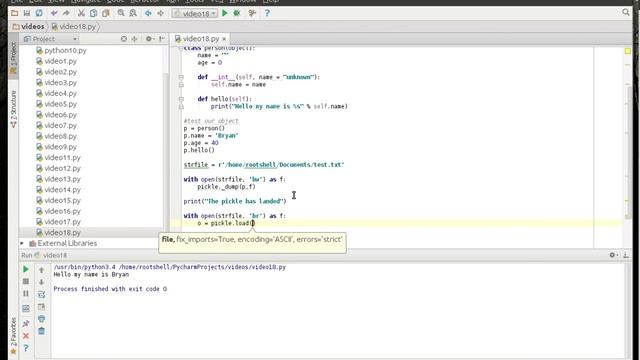Click the dump threads icon in Run panel
640x360 pixels.
[26, 309]
